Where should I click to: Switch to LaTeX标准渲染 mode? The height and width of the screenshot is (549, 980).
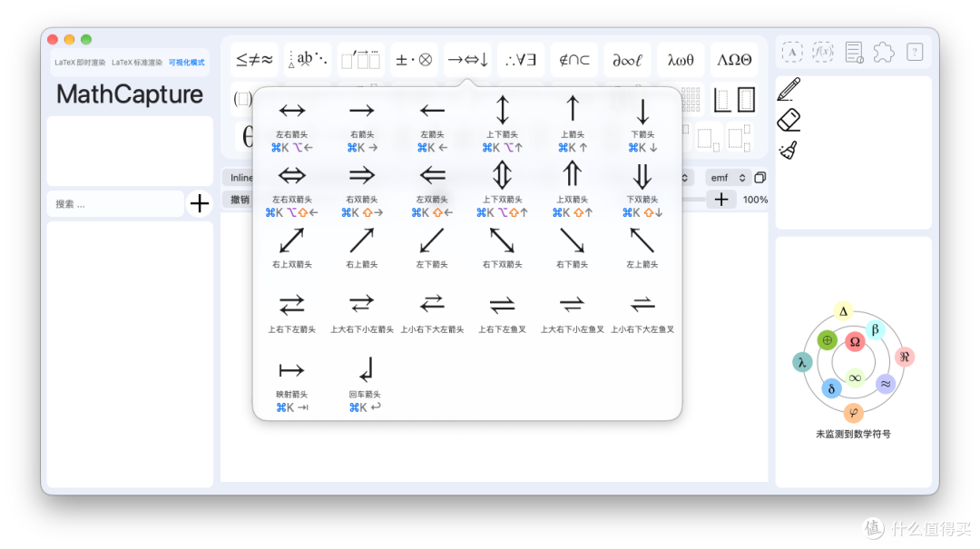point(137,63)
